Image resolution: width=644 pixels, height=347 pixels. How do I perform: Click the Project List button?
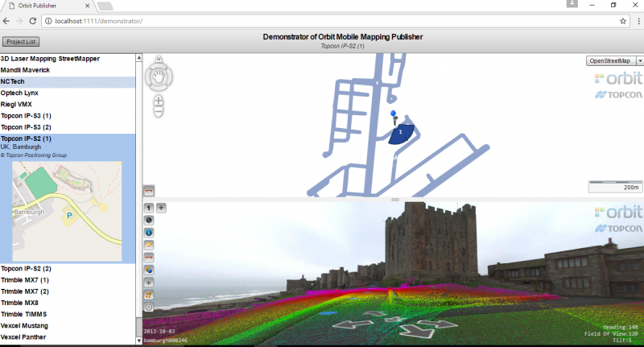coord(21,42)
